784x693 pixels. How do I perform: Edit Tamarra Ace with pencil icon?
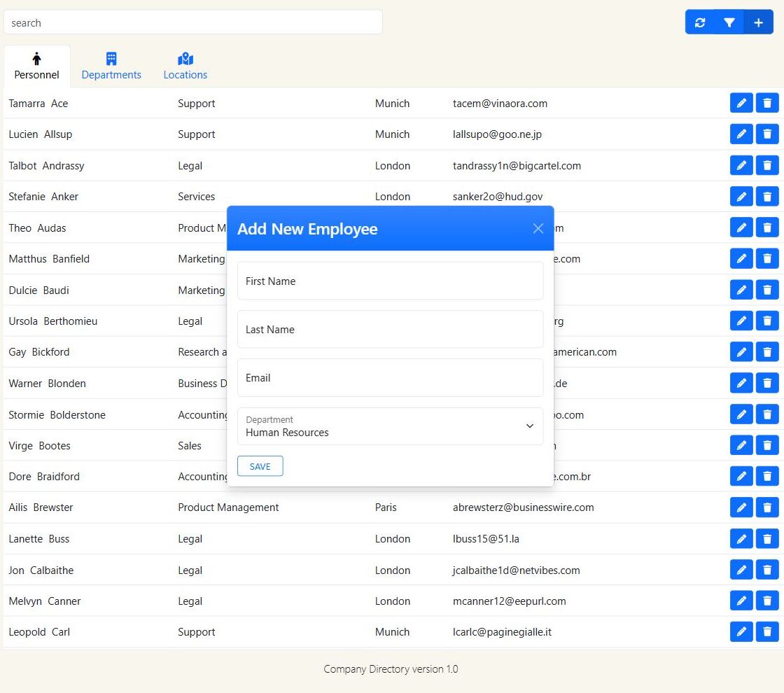(x=741, y=104)
